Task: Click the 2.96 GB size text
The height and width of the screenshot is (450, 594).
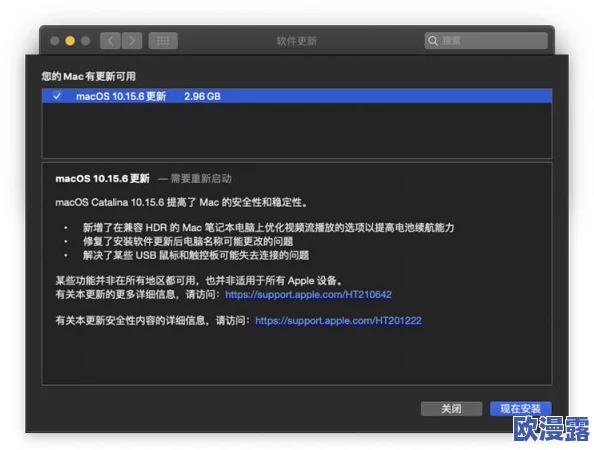Action: [x=202, y=96]
